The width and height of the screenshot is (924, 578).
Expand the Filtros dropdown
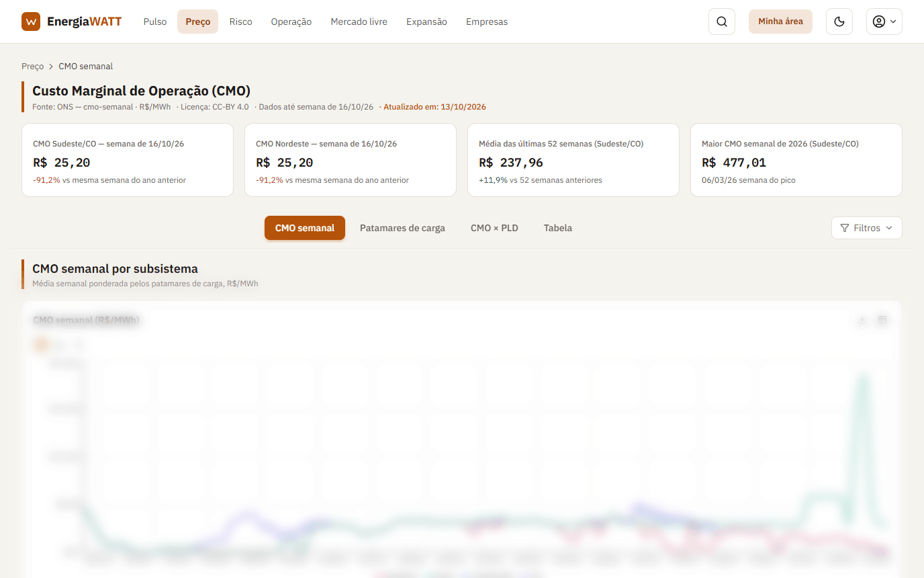866,228
